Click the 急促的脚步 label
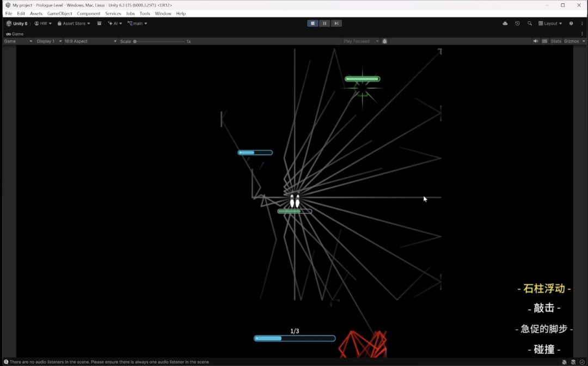The height and width of the screenshot is (366, 588). coord(544,329)
